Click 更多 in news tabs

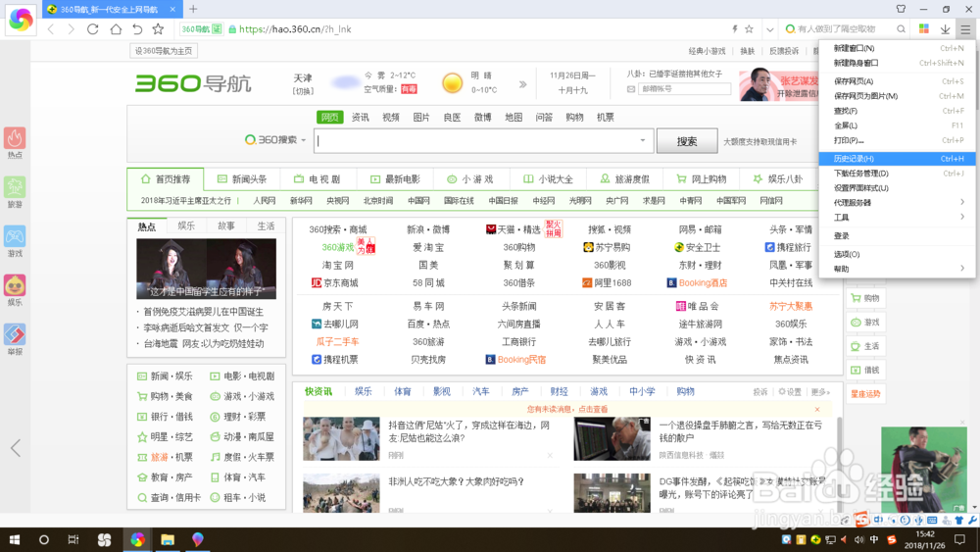[820, 392]
